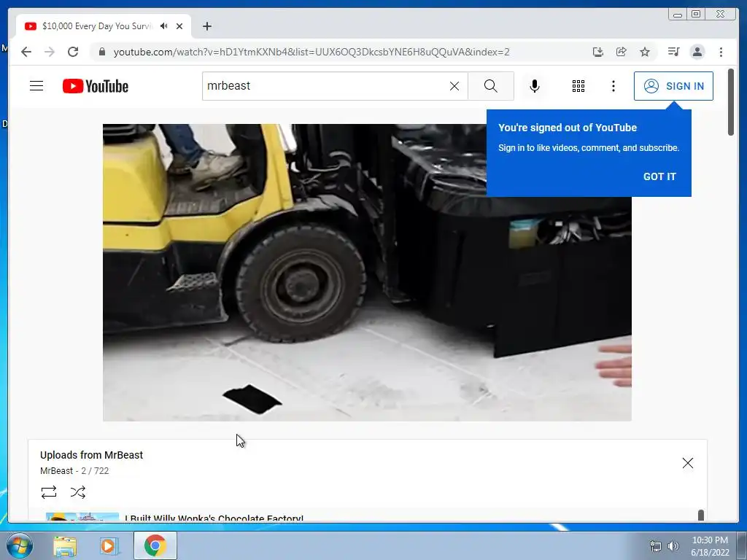
Task: Click the page vertical scrollbar thumb
Action: click(x=731, y=102)
